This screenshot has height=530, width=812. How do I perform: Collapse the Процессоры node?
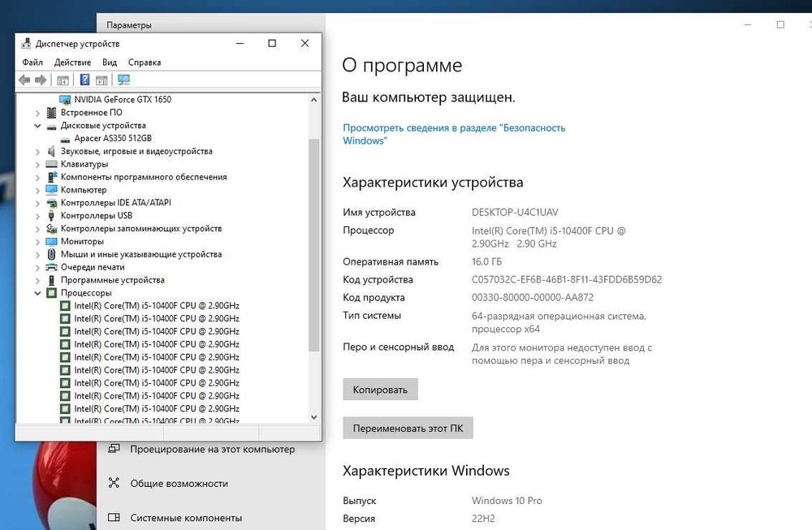(x=37, y=293)
